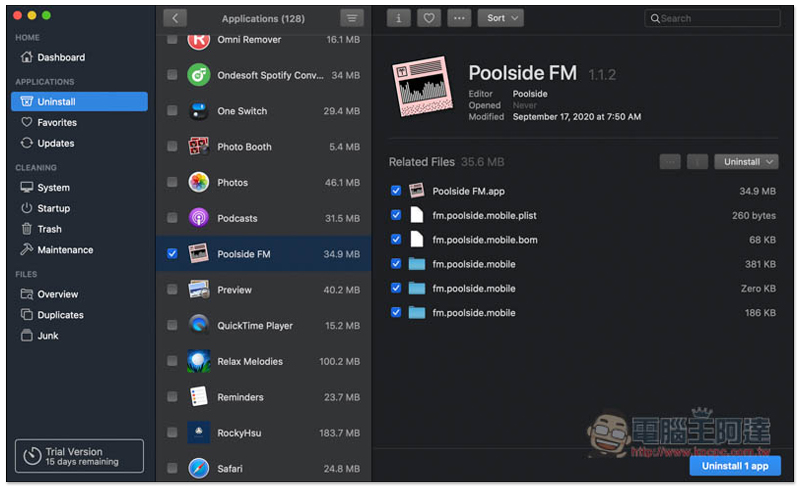Select the QuickTime Player icon
The image size is (800, 488).
[198, 325]
